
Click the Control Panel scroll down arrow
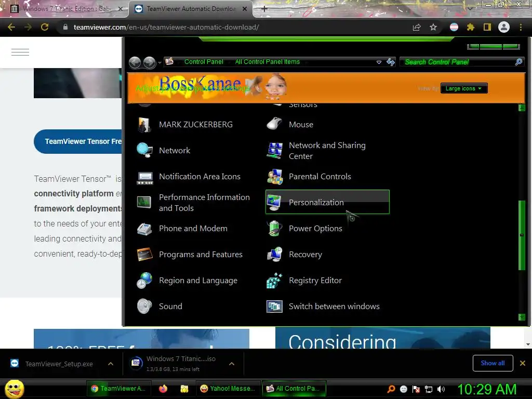point(522,317)
